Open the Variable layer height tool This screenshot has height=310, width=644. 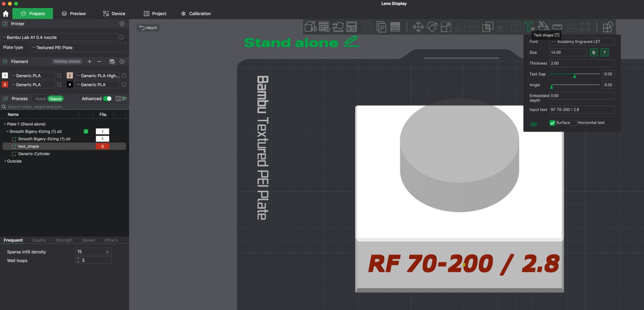pyautogui.click(x=395, y=27)
